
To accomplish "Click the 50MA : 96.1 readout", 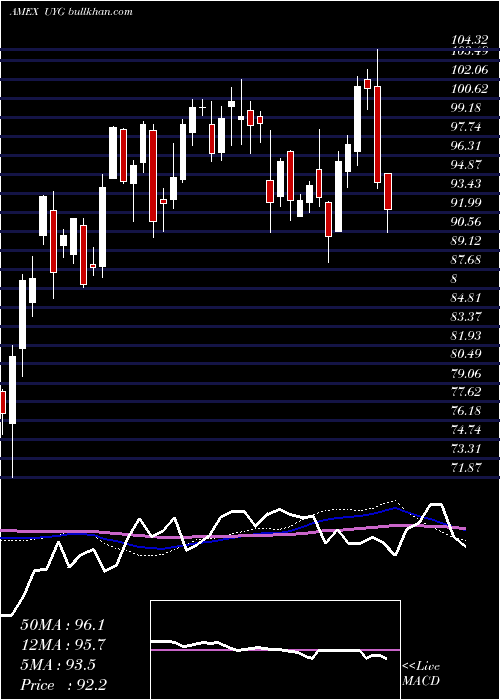I will (x=62, y=625).
